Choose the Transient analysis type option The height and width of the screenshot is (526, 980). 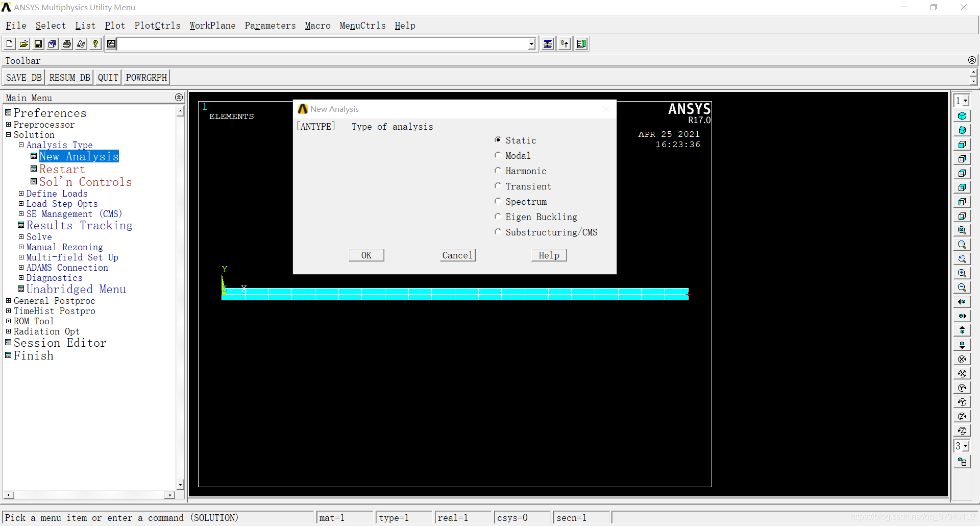(498, 186)
